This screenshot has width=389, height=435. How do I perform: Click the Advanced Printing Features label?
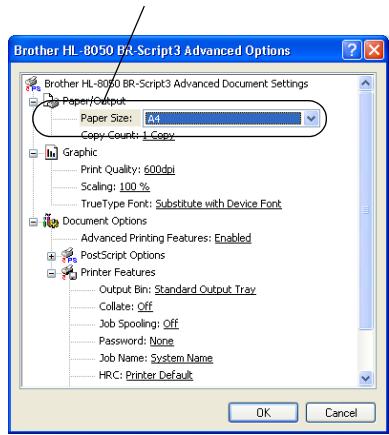click(x=146, y=238)
